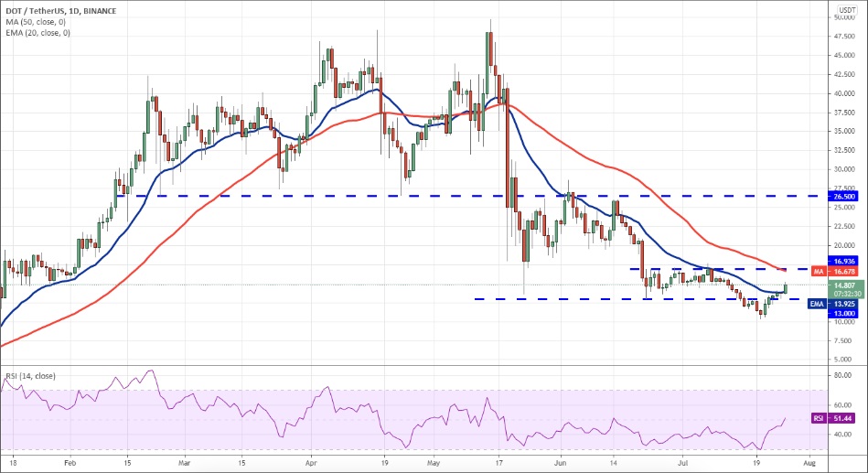This screenshot has height=473, width=868.
Task: Click the RSI 60.00 scale label
Action: point(843,405)
